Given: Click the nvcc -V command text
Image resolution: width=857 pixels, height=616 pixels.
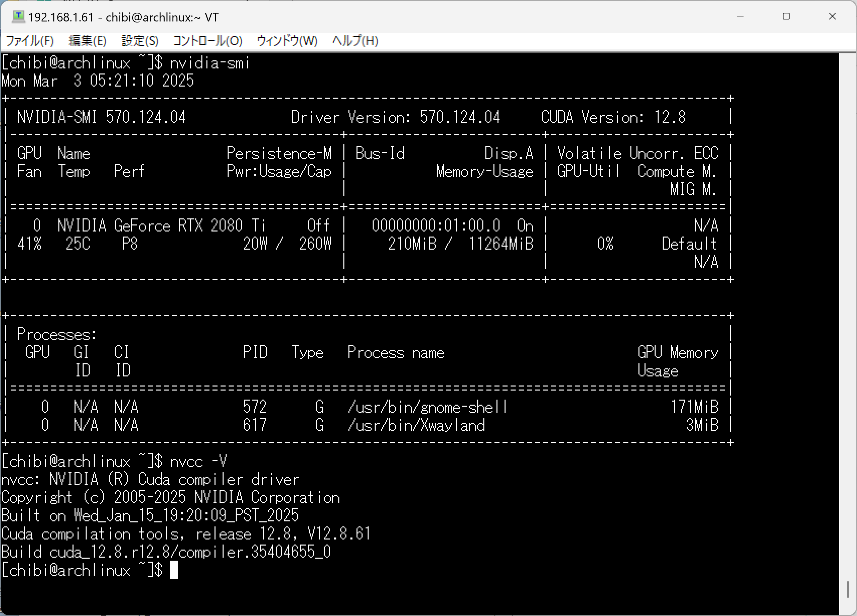Looking at the screenshot, I should tap(198, 461).
